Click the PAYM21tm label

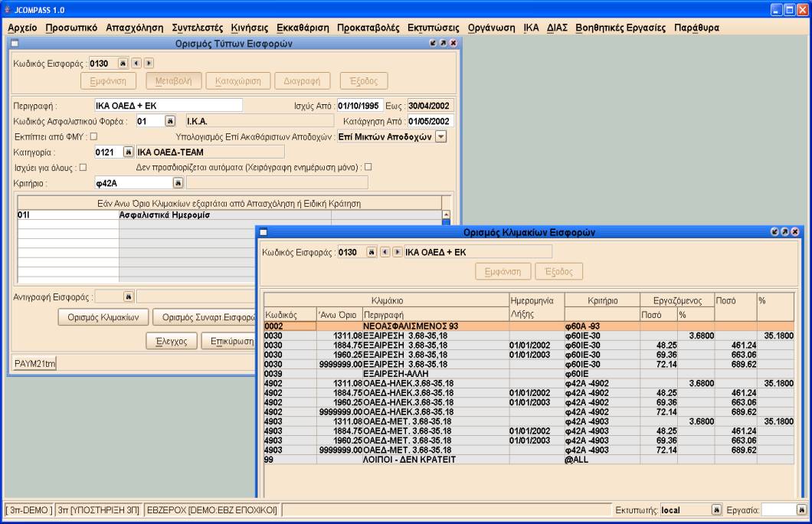pos(34,363)
